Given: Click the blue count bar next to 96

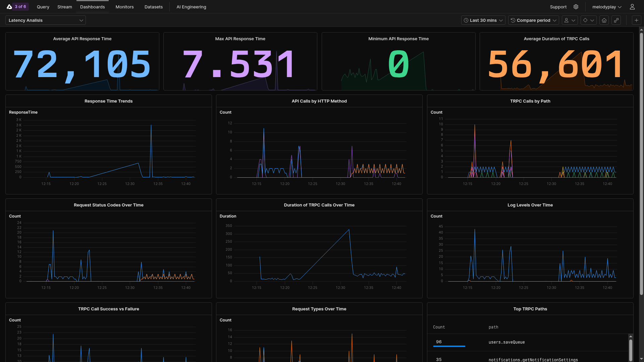Looking at the screenshot, I should coord(449,346).
